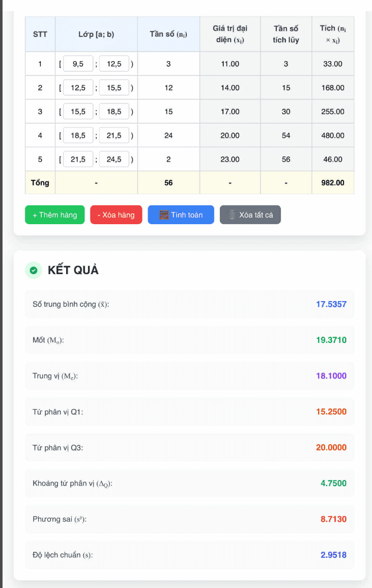Click the Trung vị label
Viewport: 372px width, 588px height.
pos(55,376)
